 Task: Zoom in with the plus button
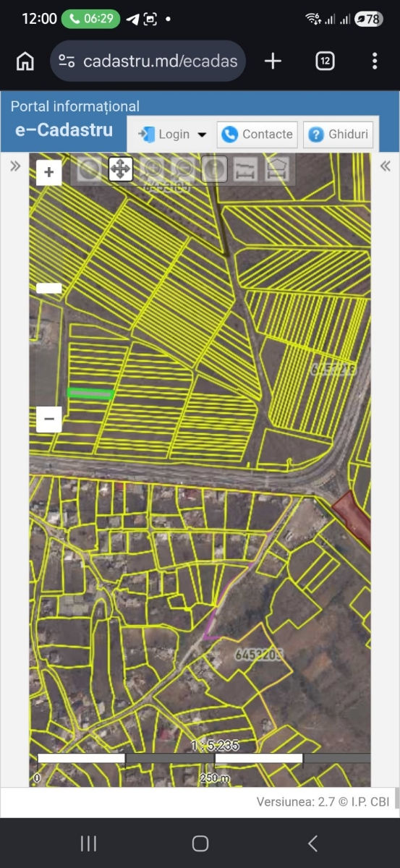(x=49, y=172)
